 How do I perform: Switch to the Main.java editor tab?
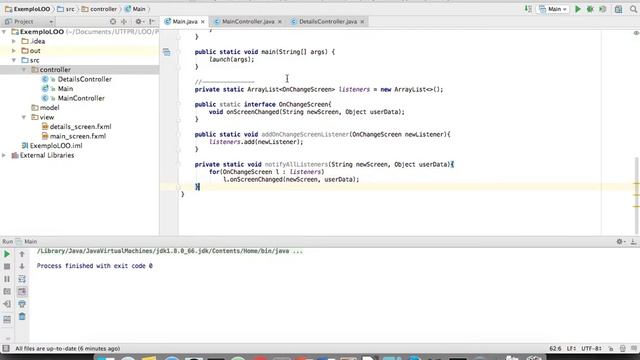coord(184,22)
